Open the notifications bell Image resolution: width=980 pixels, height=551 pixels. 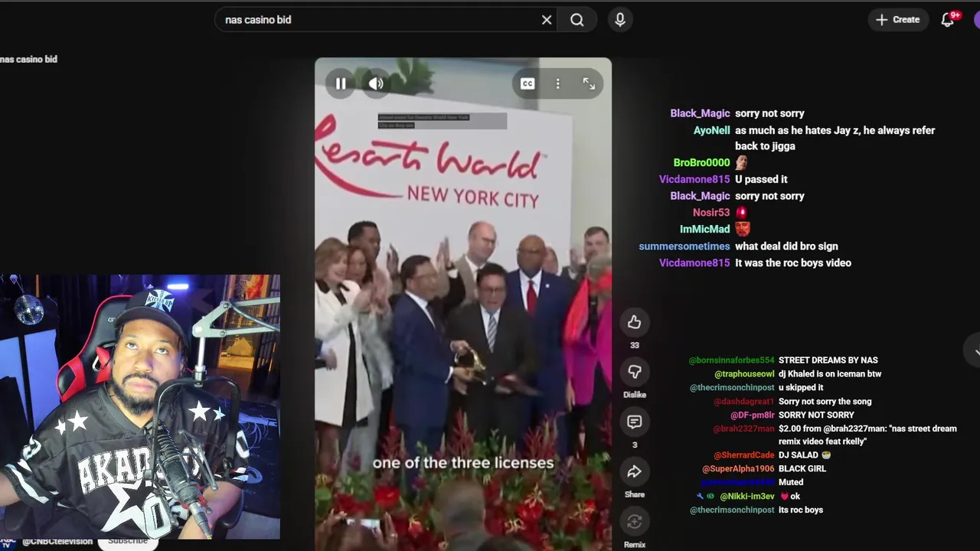948,20
